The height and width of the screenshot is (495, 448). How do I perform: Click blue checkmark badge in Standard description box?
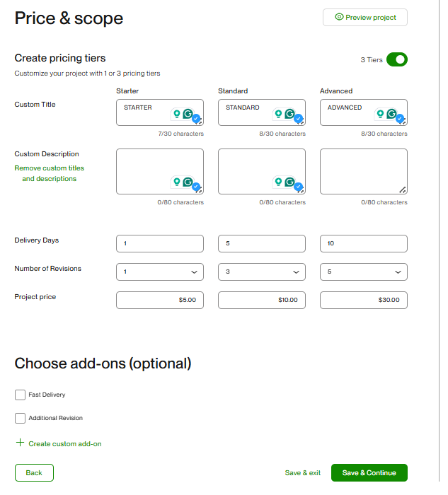[298, 187]
